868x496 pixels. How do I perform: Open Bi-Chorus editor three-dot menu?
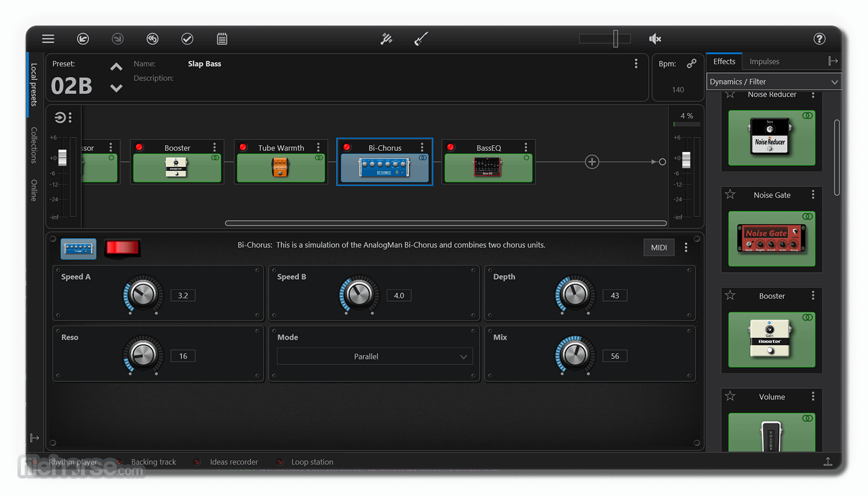(x=686, y=247)
